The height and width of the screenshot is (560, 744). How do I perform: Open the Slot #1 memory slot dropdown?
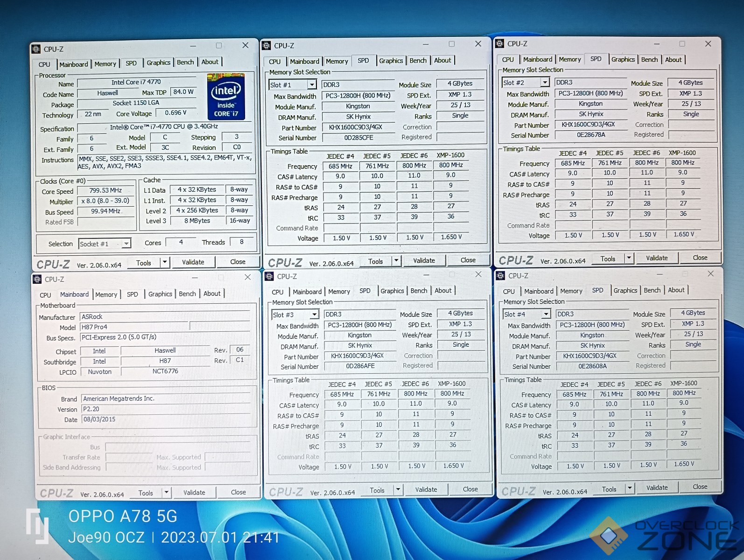click(312, 85)
